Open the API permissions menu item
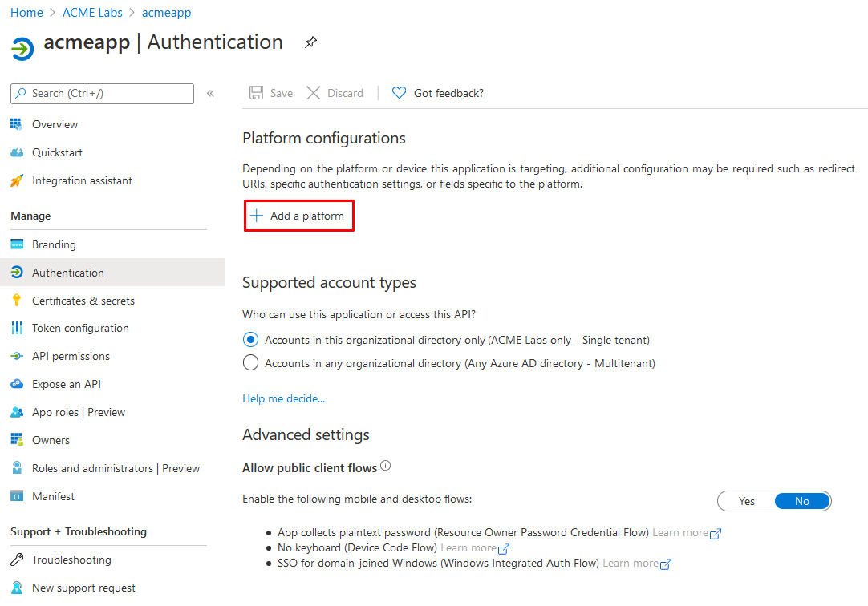Screen dimensions: 868x606 click(71, 356)
